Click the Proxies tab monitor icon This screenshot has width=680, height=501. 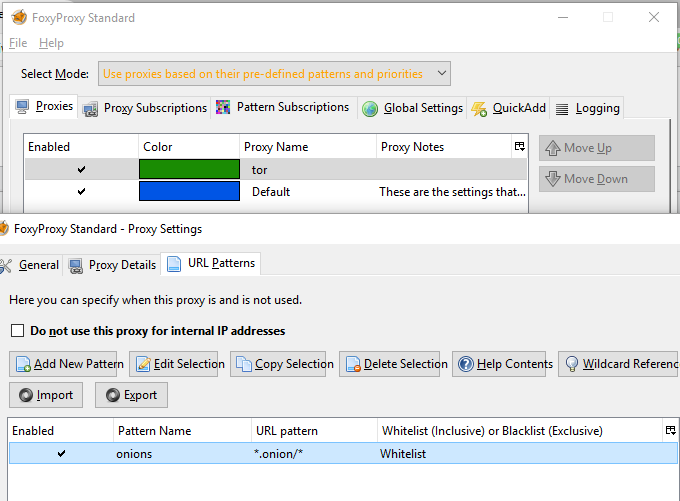coord(22,107)
